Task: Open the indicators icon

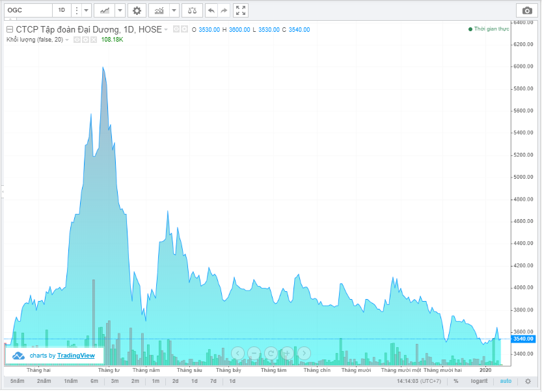Action: 159,10
